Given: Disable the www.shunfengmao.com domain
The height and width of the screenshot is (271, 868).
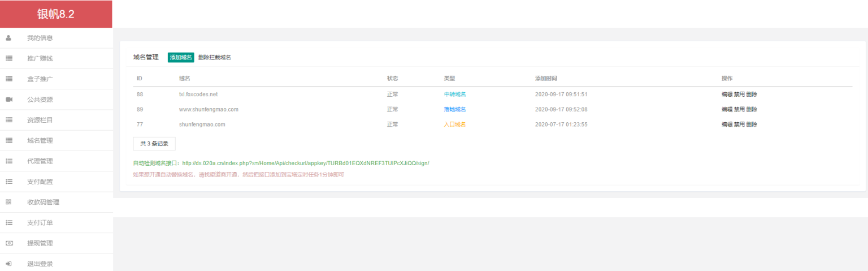Looking at the screenshot, I should click(739, 109).
